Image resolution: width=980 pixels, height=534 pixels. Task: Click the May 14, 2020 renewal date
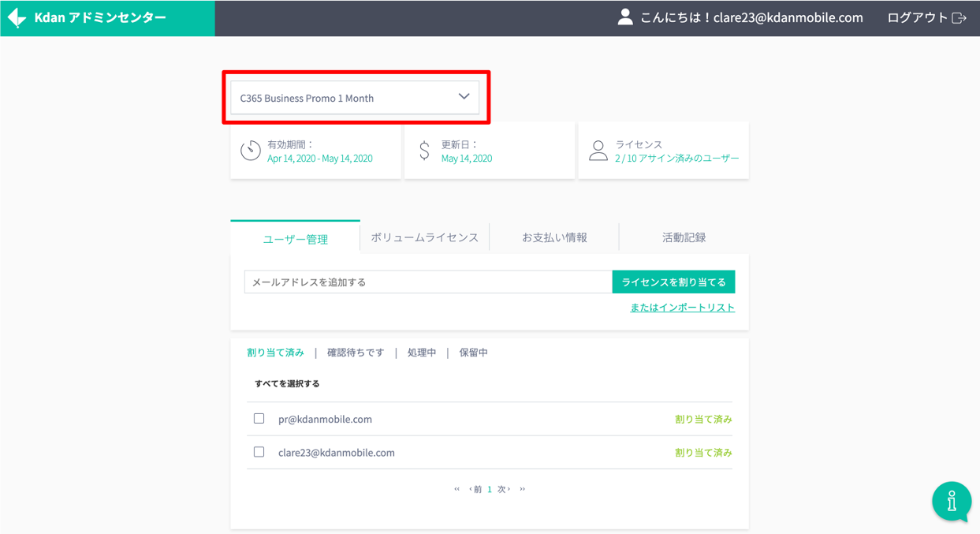pyautogui.click(x=467, y=159)
